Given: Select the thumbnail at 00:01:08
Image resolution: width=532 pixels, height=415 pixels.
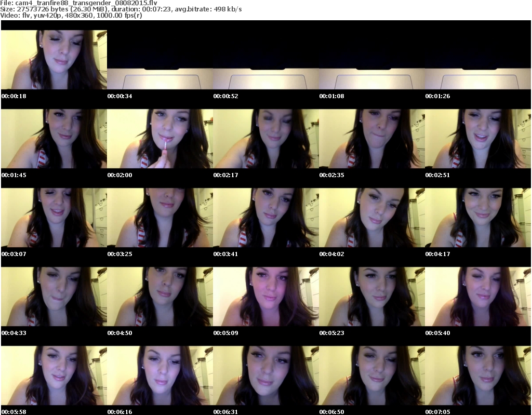Looking at the screenshot, I should pos(371,60).
